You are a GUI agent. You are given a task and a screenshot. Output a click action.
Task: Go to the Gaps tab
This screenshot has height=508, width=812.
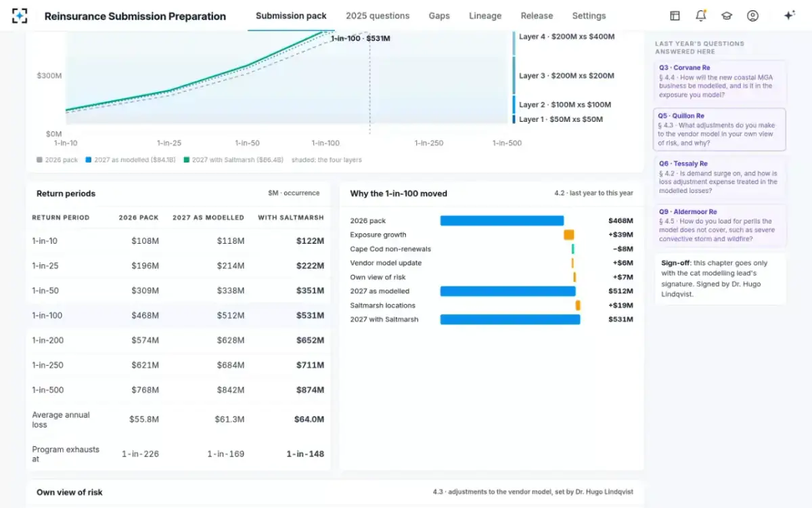[x=439, y=16]
